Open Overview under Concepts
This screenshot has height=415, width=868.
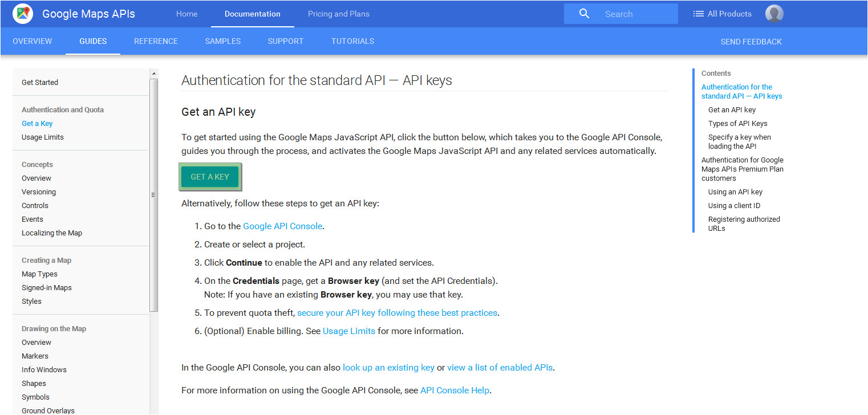(36, 178)
